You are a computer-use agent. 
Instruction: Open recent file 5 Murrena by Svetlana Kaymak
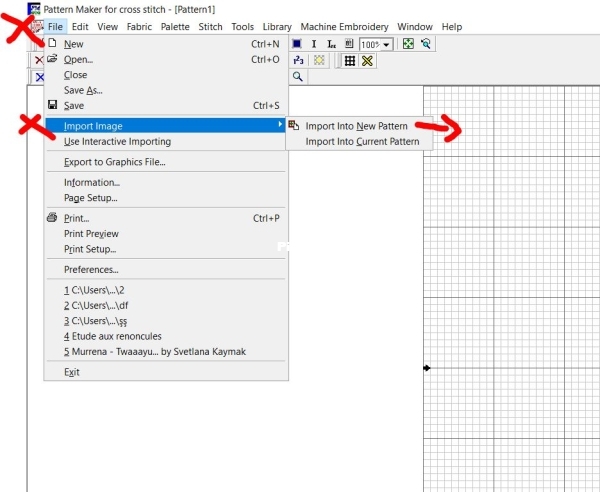pyautogui.click(x=166, y=351)
